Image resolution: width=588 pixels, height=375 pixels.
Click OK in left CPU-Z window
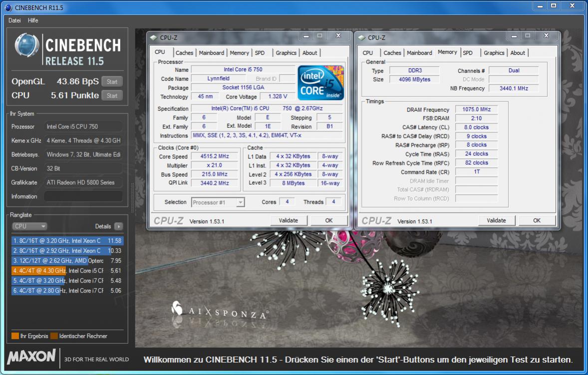[329, 221]
